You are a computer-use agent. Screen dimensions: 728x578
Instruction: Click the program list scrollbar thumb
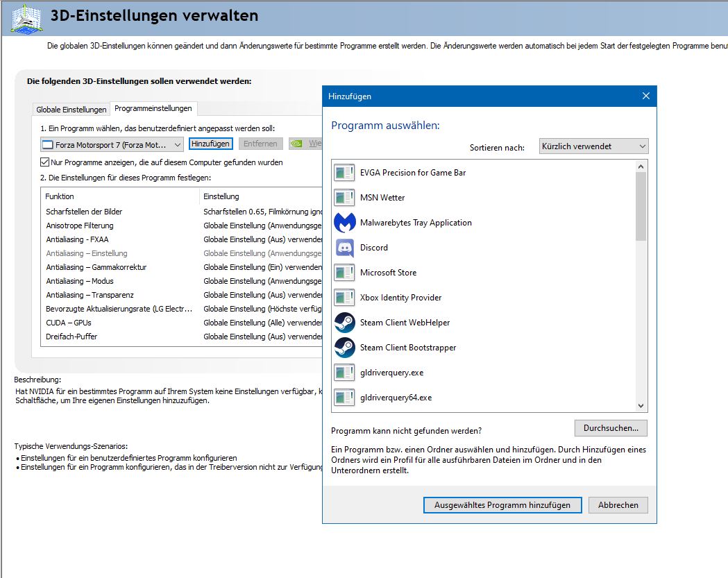641,206
